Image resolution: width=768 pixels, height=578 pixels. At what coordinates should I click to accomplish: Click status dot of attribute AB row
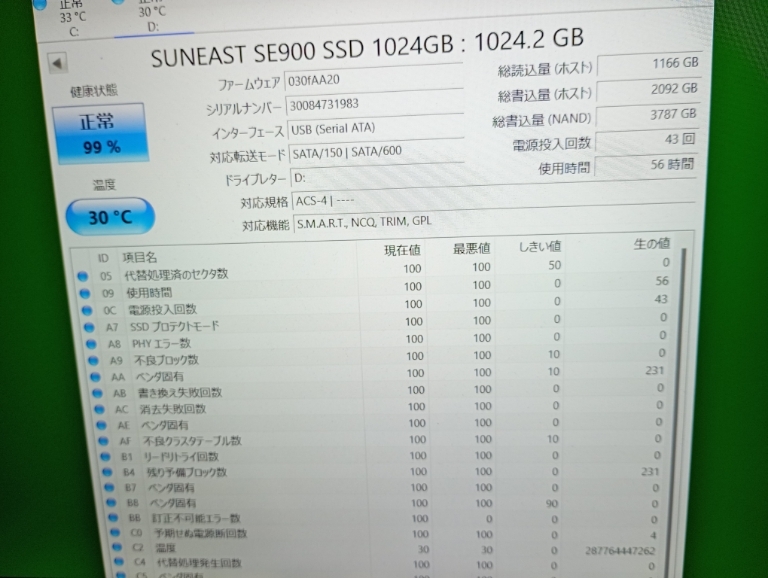(97, 393)
